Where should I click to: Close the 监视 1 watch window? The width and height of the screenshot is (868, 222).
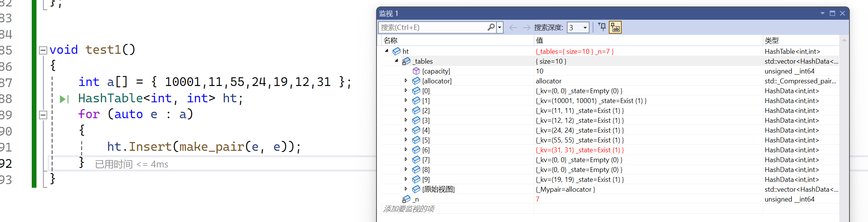click(842, 13)
